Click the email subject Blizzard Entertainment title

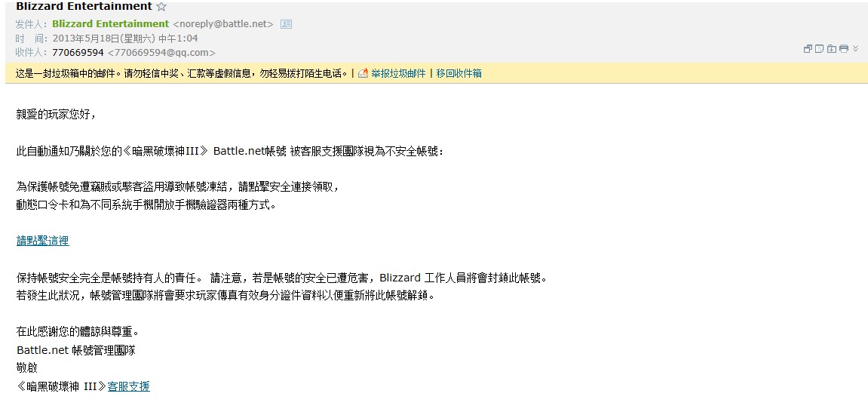pos(84,7)
